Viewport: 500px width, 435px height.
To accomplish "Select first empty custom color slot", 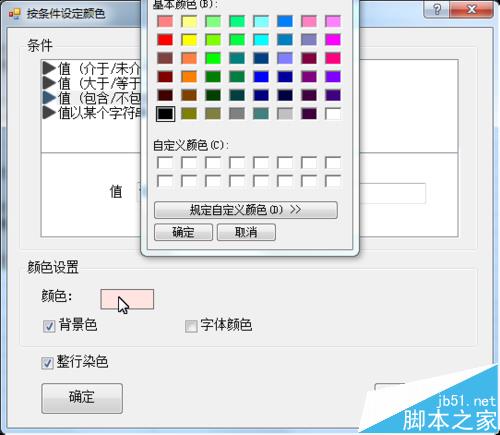I will [x=165, y=163].
